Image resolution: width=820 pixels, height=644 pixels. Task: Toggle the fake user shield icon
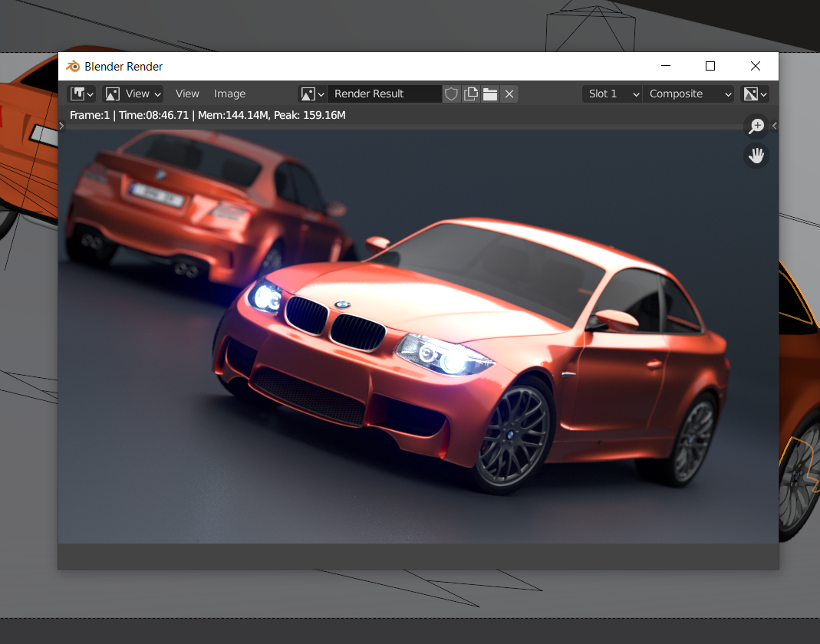click(451, 94)
